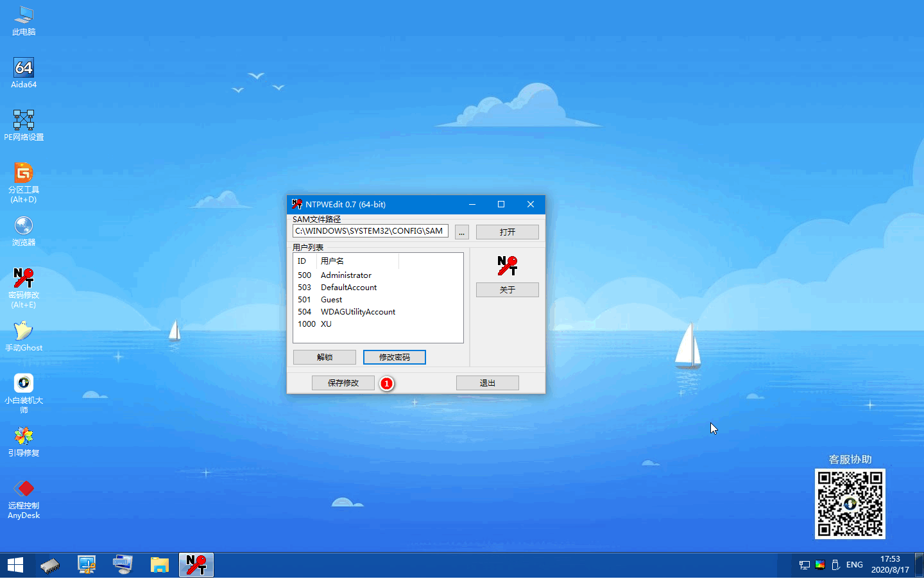Select Guest account in list

click(x=331, y=300)
